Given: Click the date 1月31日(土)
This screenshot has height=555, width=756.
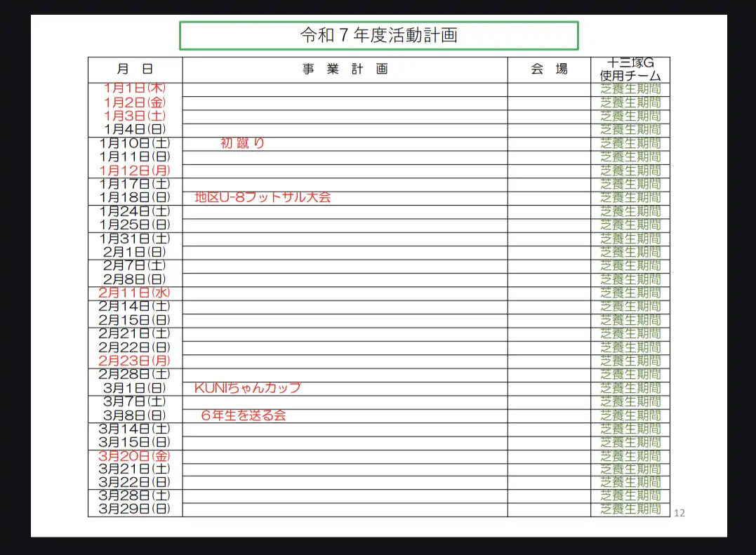Looking at the screenshot, I should [x=135, y=239].
